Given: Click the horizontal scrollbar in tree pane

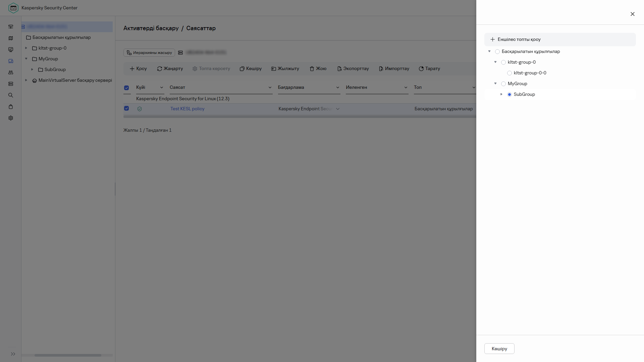Looking at the screenshot, I should click(68, 355).
